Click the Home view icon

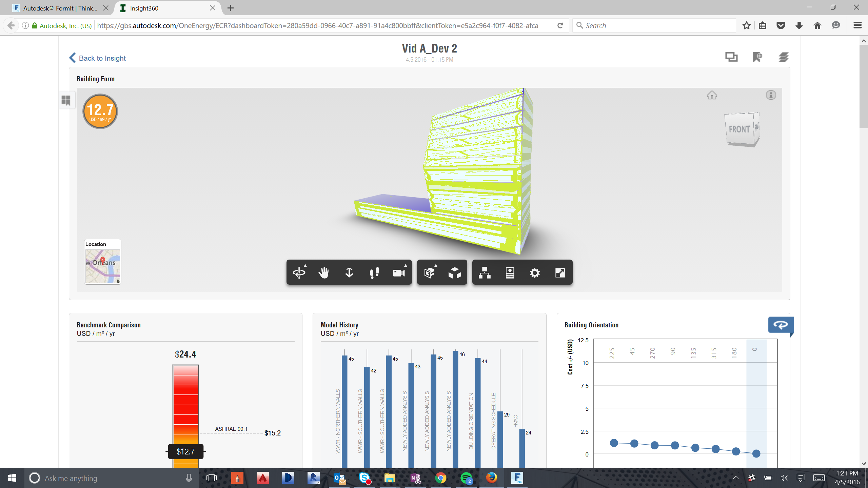(x=712, y=95)
